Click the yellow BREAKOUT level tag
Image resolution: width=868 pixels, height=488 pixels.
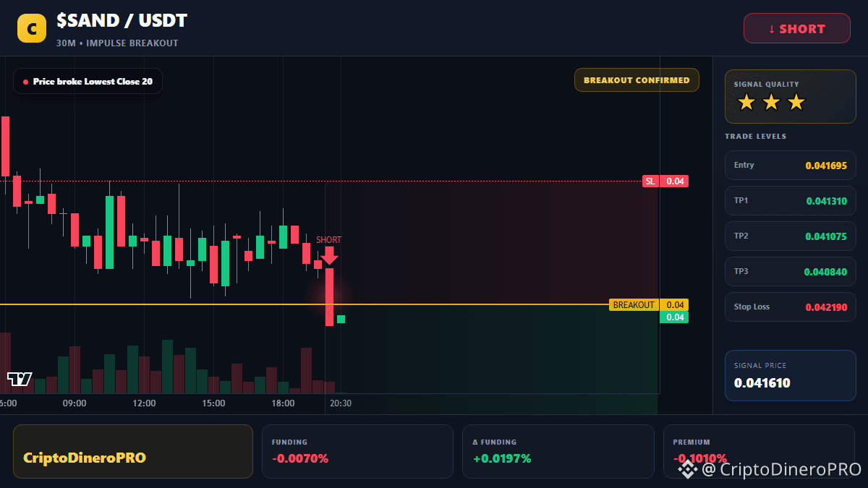(634, 305)
